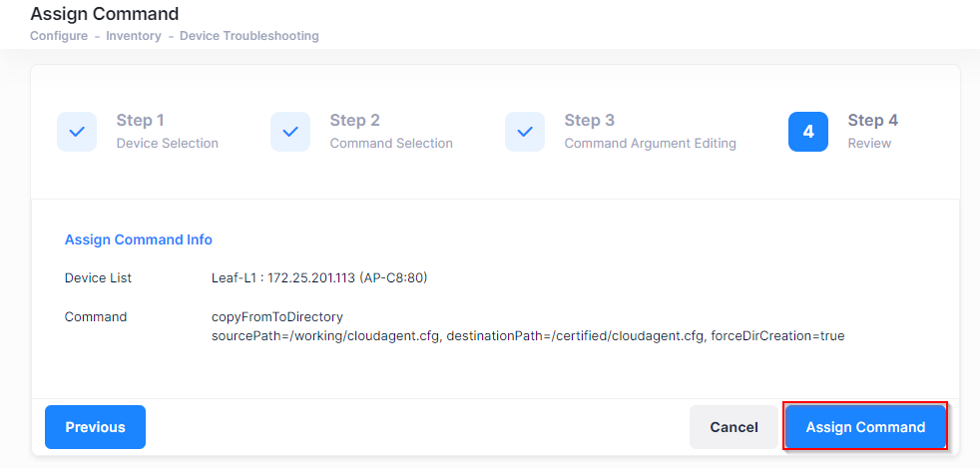Click the Assign Command Info heading
Viewport: 980px width, 468px height.
tap(138, 239)
